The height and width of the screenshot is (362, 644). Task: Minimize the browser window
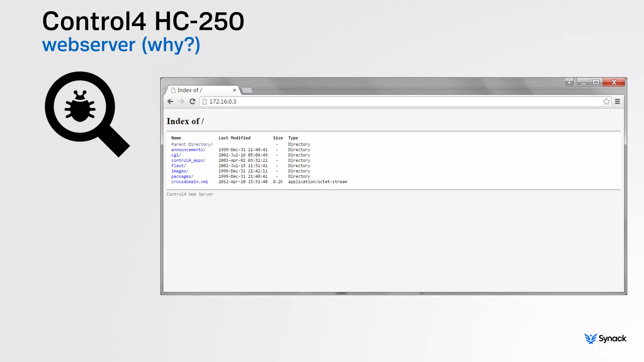point(583,82)
